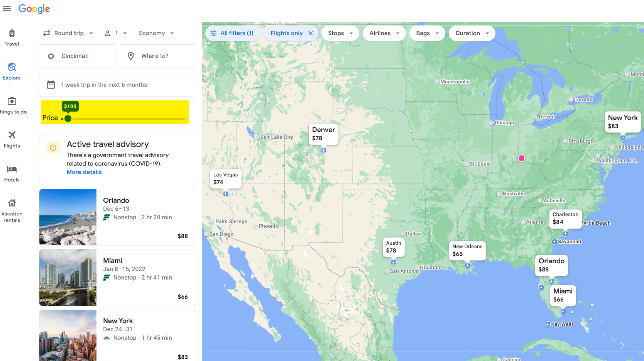Click the travel advisory info icon

(53, 147)
